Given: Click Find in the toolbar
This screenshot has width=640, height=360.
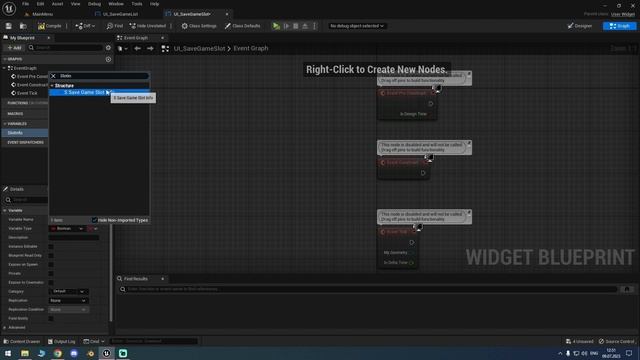Looking at the screenshot, I should [x=115, y=26].
